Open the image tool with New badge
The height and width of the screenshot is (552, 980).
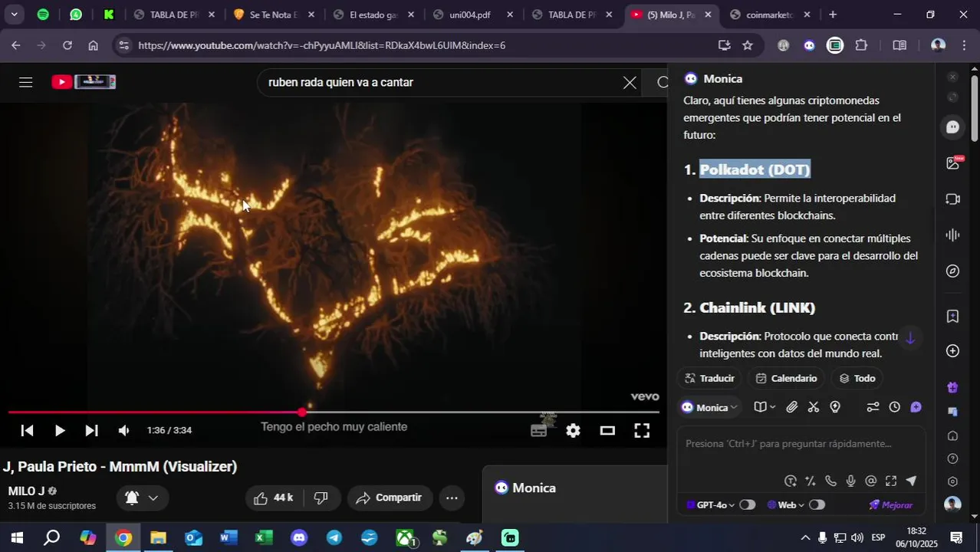coord(953,163)
